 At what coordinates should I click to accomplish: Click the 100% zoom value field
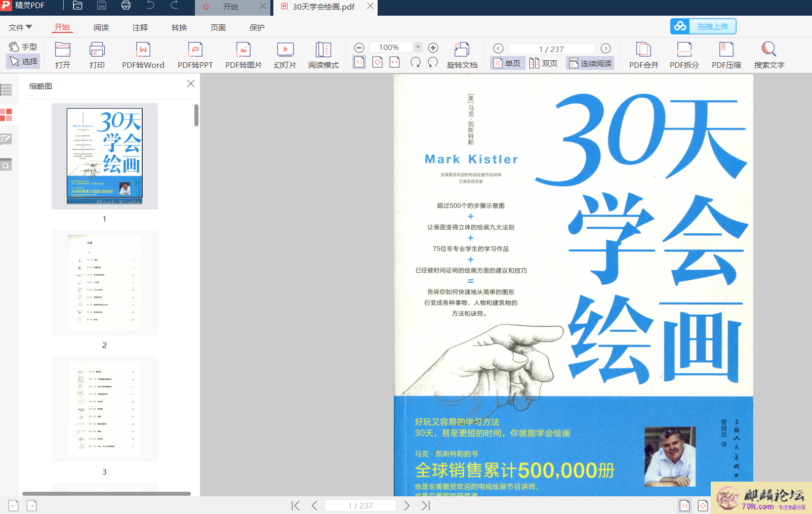(x=391, y=47)
